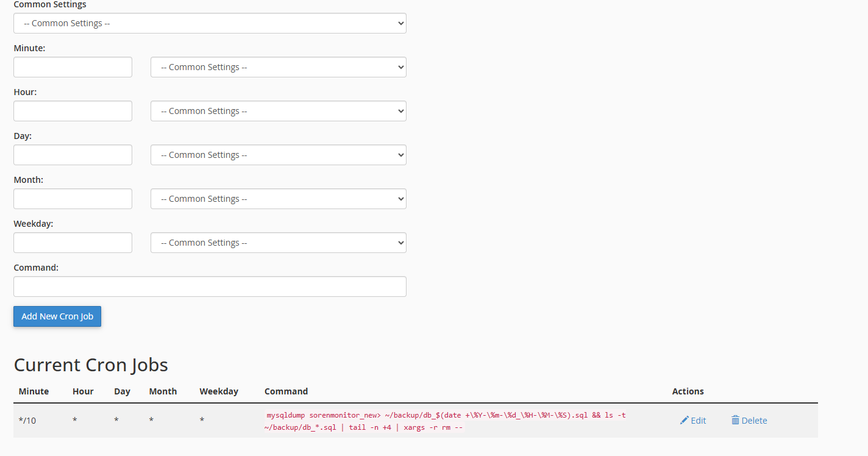Click the Command column header
Screen dimensions: 868x456
[286, 391]
